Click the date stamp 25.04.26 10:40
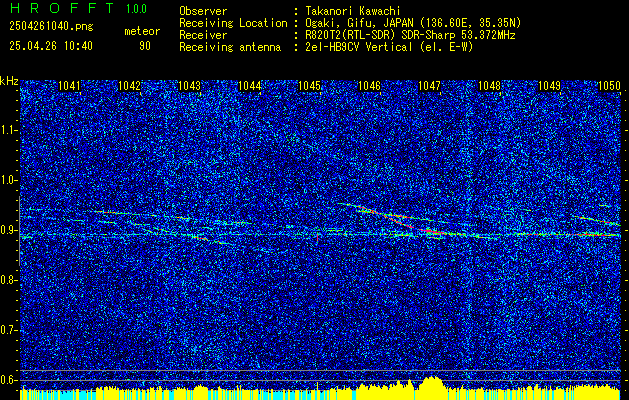Screen dimensions: 629x400 (51, 46)
